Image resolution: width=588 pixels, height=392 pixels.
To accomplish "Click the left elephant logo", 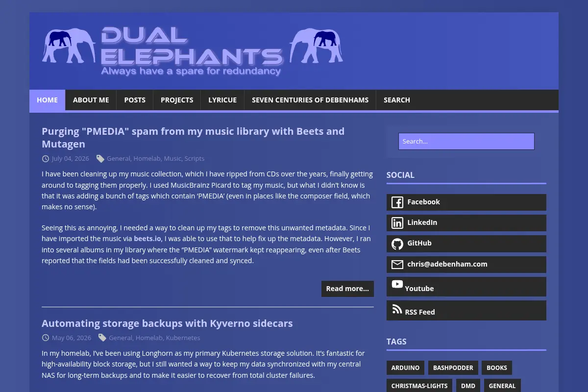I will tap(69, 46).
